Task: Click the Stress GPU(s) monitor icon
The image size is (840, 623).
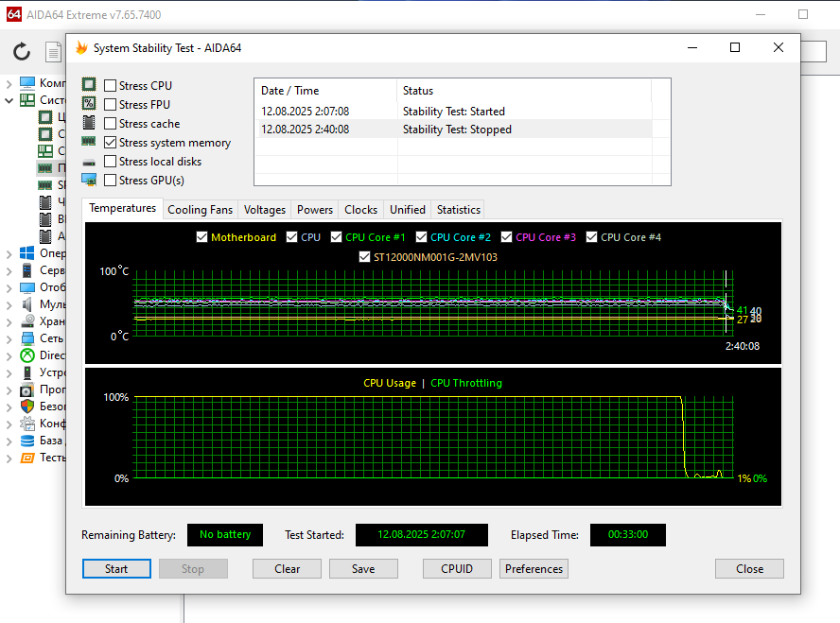Action: (89, 180)
